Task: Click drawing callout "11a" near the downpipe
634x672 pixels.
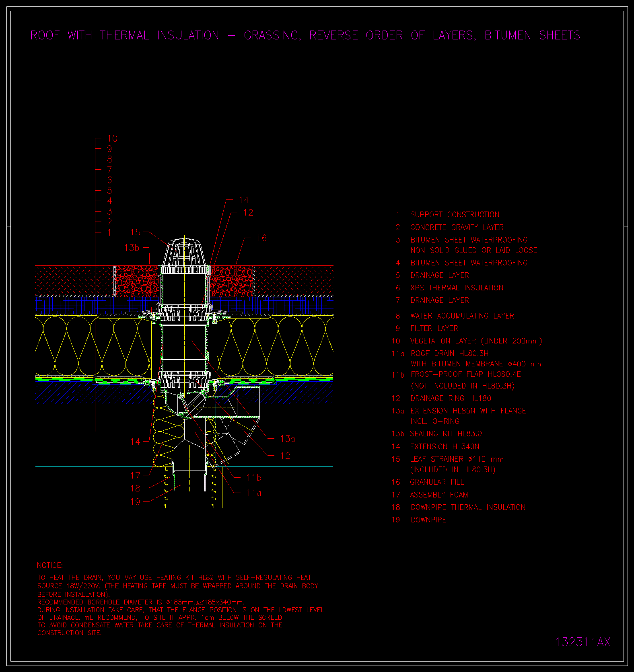Action: pos(254,493)
